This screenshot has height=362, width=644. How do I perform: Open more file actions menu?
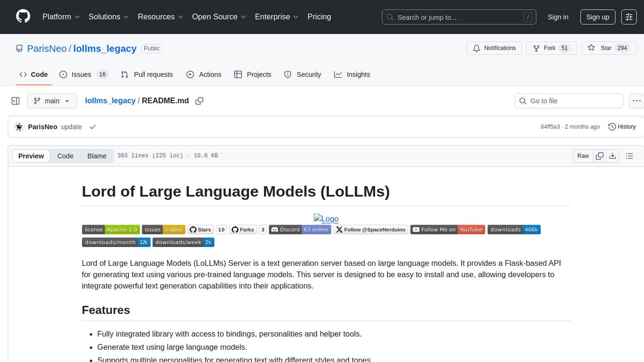click(x=637, y=101)
